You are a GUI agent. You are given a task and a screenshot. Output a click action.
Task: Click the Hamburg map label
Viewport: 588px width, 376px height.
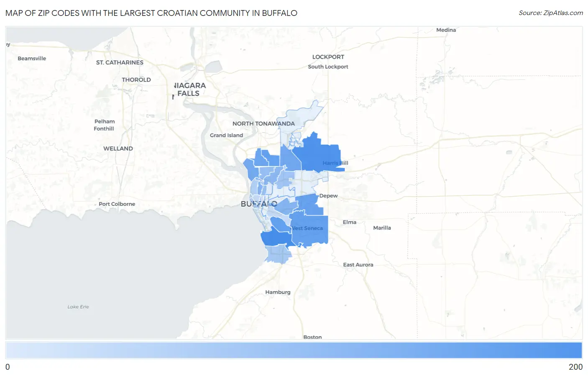click(278, 292)
